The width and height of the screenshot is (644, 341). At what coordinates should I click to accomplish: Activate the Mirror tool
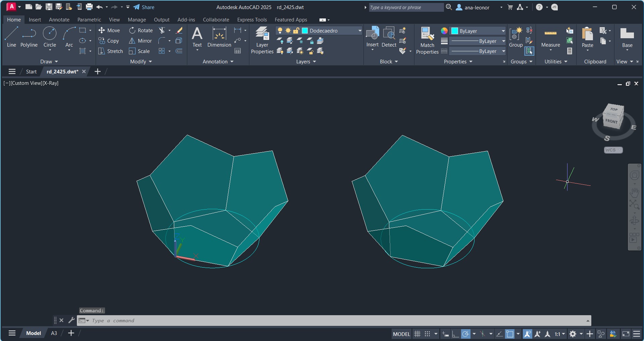(132, 41)
